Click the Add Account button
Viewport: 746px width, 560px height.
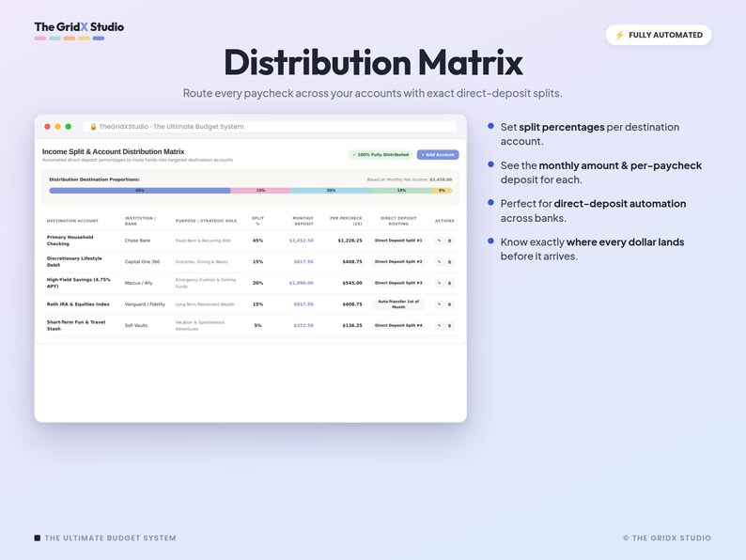tap(438, 155)
